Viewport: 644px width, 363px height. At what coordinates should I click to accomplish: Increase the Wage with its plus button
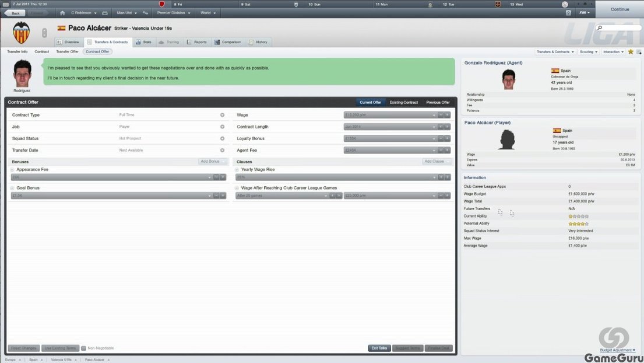pos(447,115)
